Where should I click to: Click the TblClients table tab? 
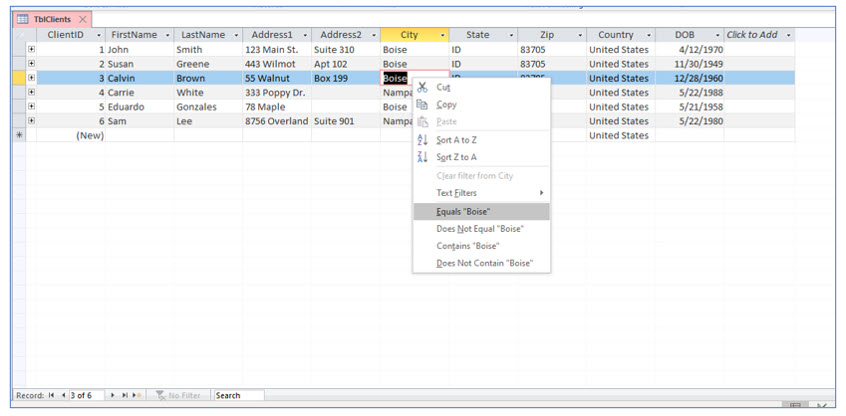pos(52,19)
